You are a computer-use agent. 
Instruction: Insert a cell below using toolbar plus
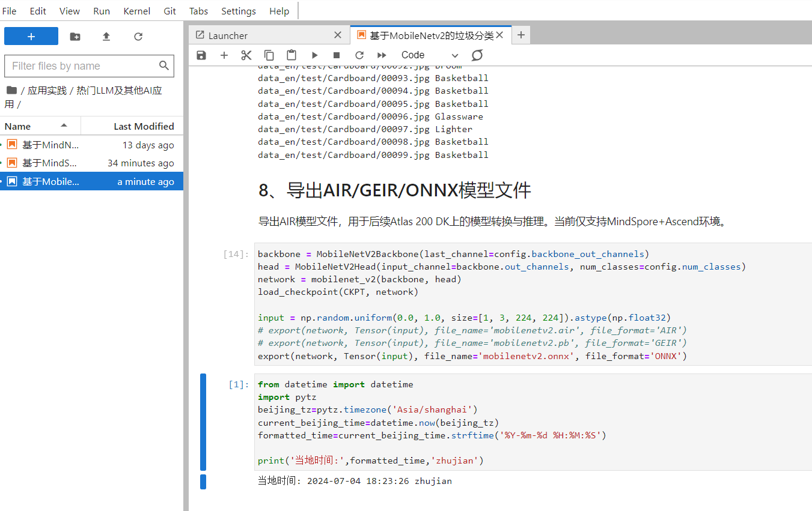click(224, 55)
